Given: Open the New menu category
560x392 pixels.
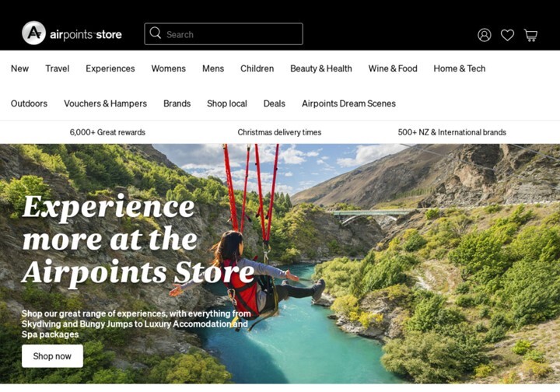Looking at the screenshot, I should (19, 68).
